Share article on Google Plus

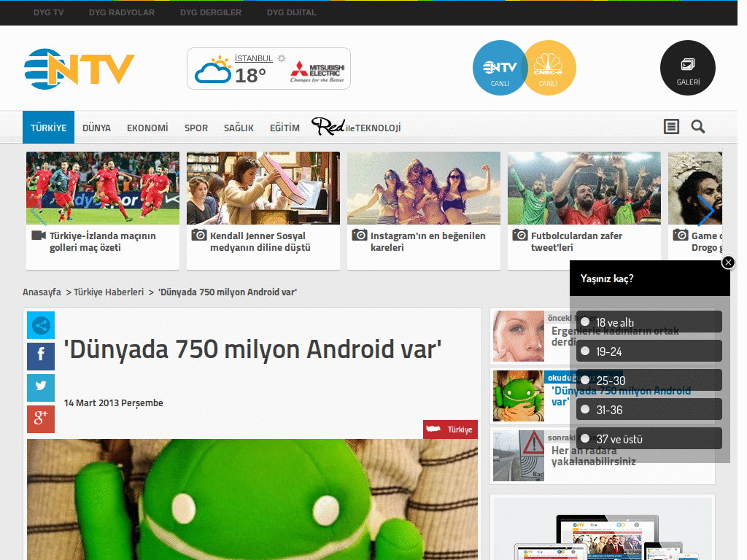[x=41, y=419]
